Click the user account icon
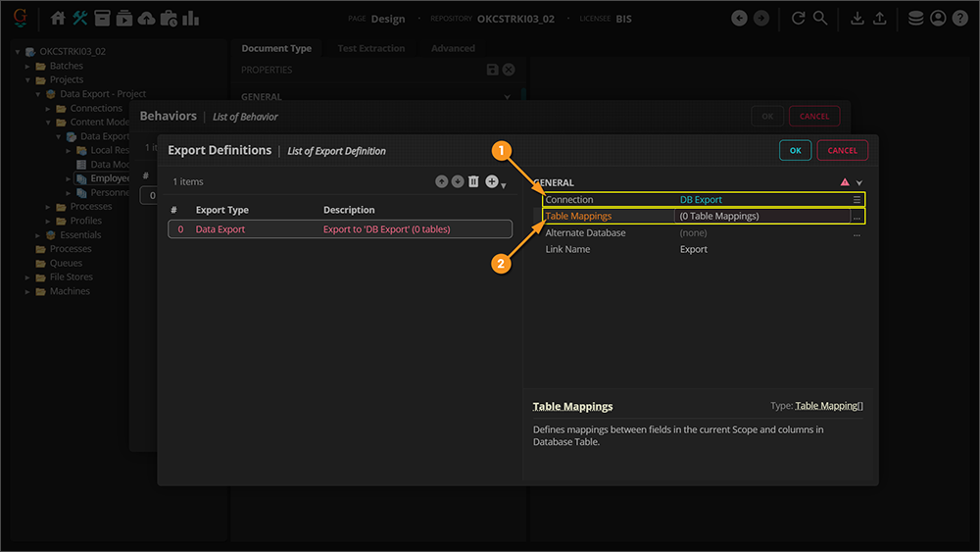Screen dimensions: 980x552 (938, 18)
